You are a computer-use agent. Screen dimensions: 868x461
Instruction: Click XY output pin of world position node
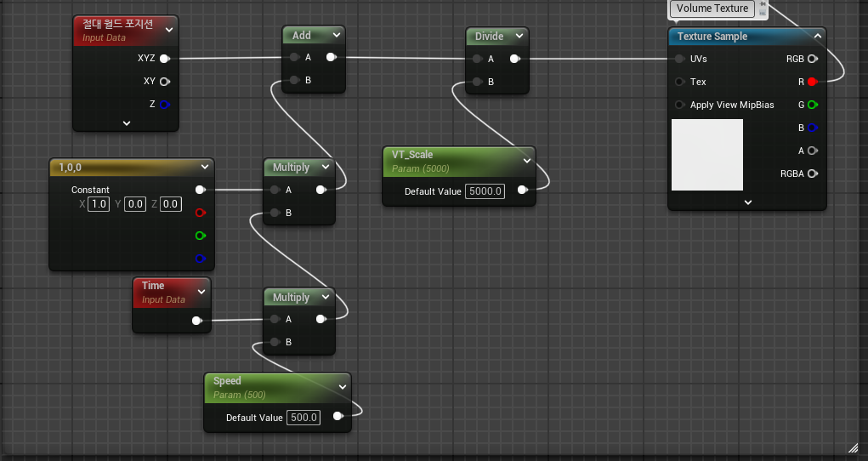(164, 82)
